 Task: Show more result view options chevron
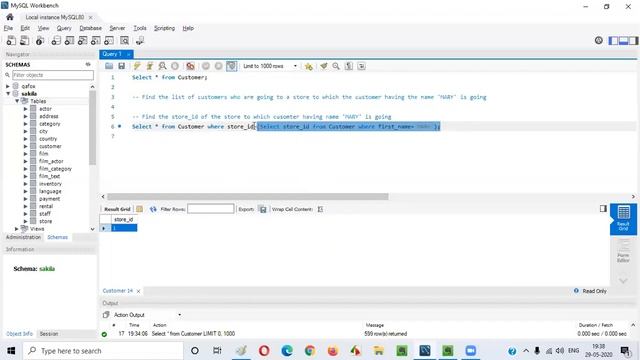pyautogui.click(x=623, y=281)
